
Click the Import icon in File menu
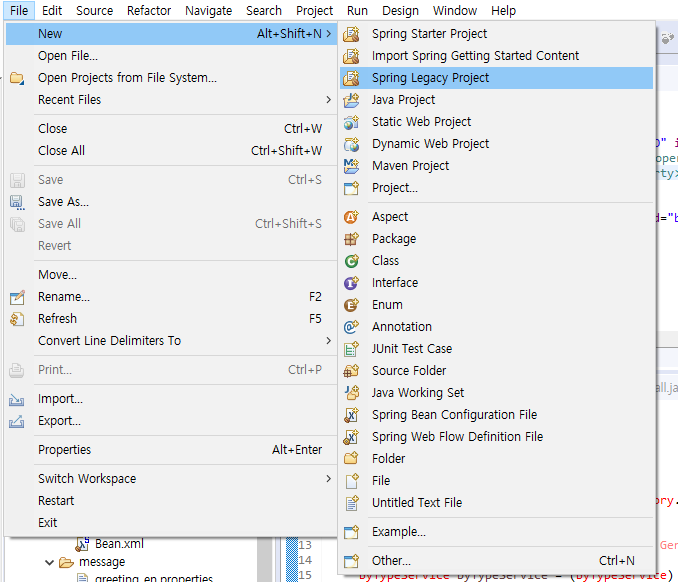pyautogui.click(x=17, y=399)
